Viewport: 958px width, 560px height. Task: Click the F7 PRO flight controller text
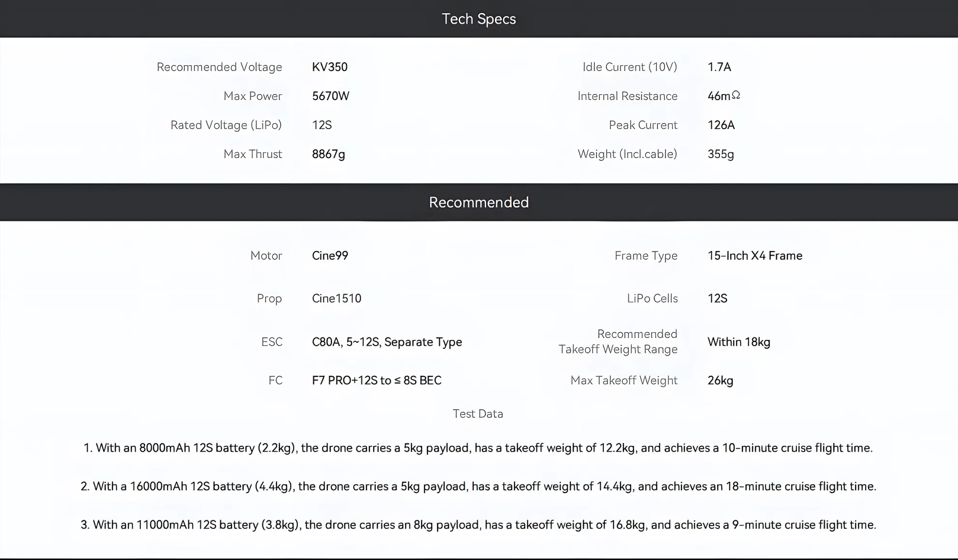coord(377,380)
